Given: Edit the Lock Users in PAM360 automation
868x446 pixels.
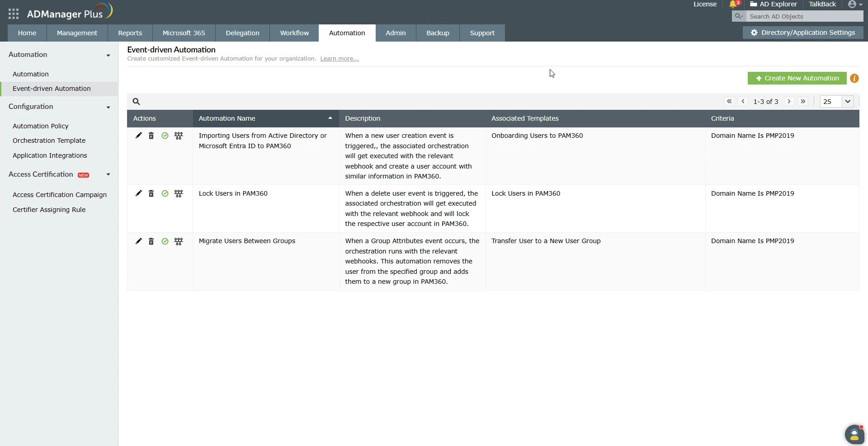Looking at the screenshot, I should click(138, 193).
